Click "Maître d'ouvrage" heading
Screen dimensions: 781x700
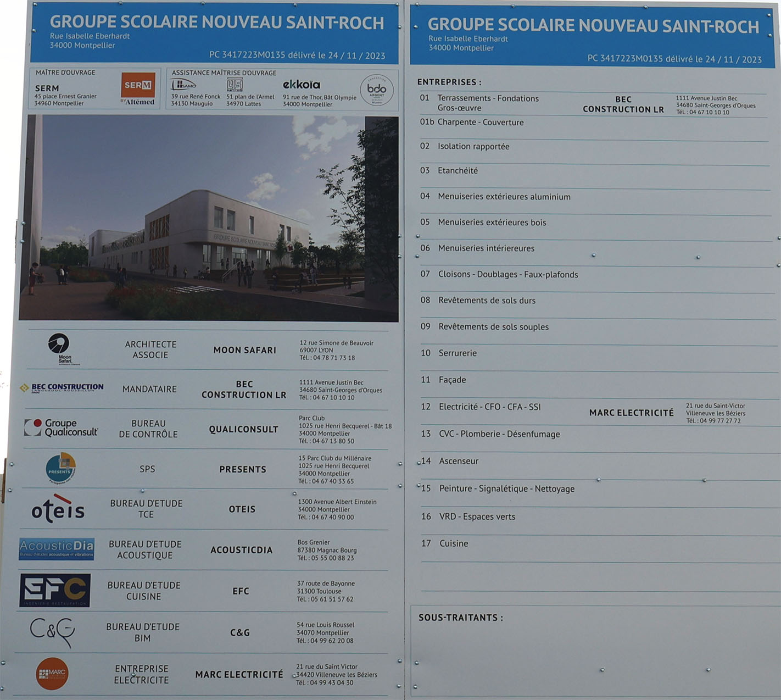(x=65, y=73)
